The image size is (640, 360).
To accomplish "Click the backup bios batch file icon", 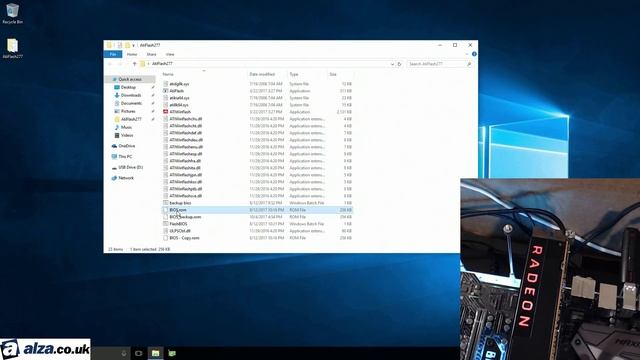I will (x=165, y=203).
